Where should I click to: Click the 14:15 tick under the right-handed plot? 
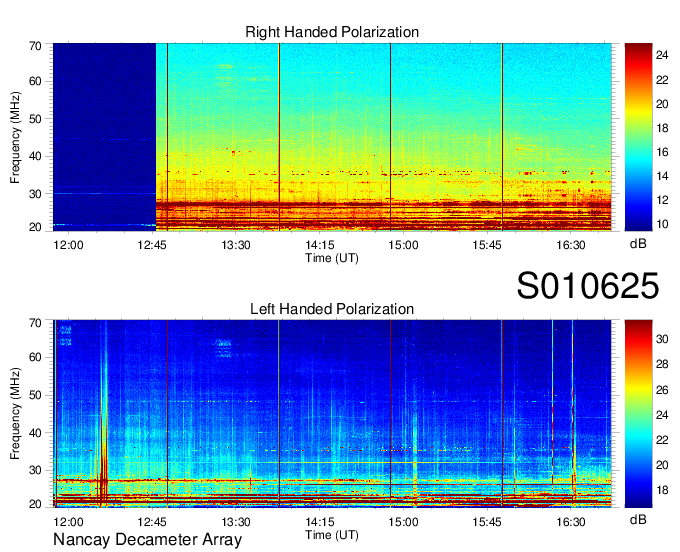[320, 245]
